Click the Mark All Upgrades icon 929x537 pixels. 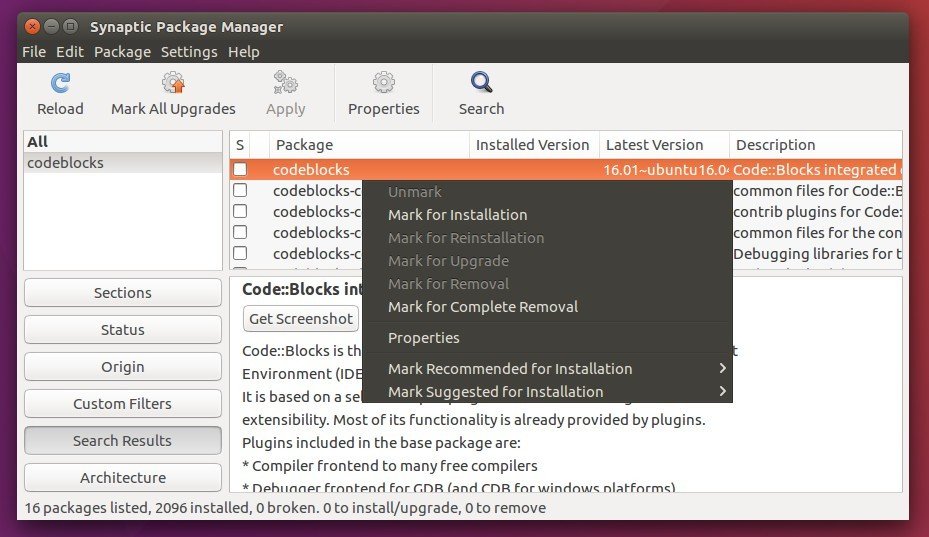coord(174,83)
